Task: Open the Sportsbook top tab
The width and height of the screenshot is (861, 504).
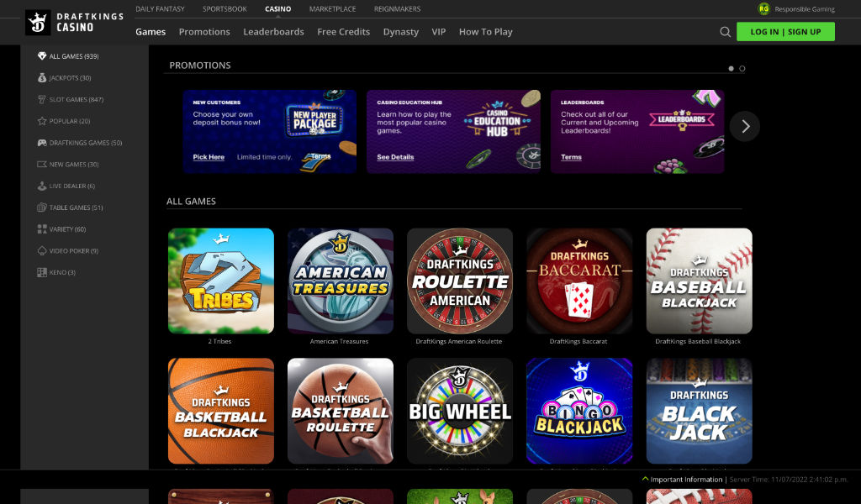Action: (x=224, y=8)
